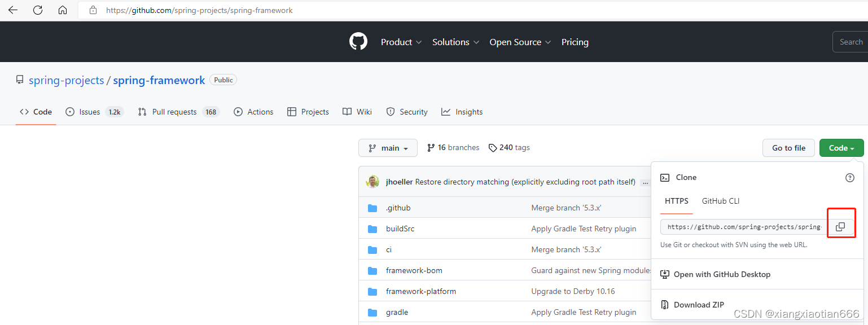Click jhoeller's avatar thumbnail

click(x=372, y=182)
